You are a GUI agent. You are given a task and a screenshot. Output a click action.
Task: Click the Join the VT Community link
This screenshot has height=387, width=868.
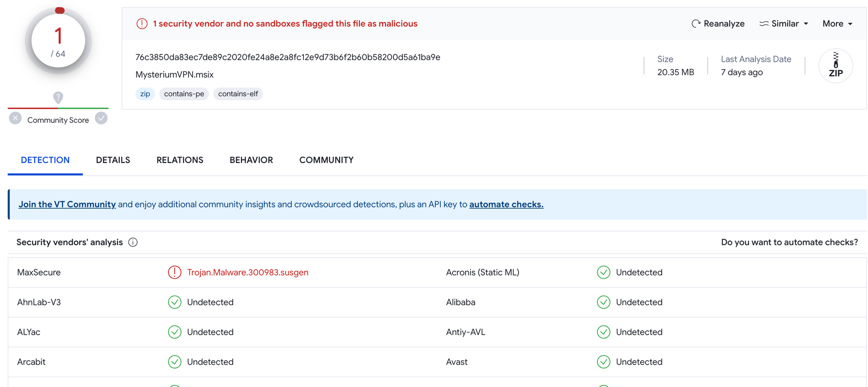[67, 204]
